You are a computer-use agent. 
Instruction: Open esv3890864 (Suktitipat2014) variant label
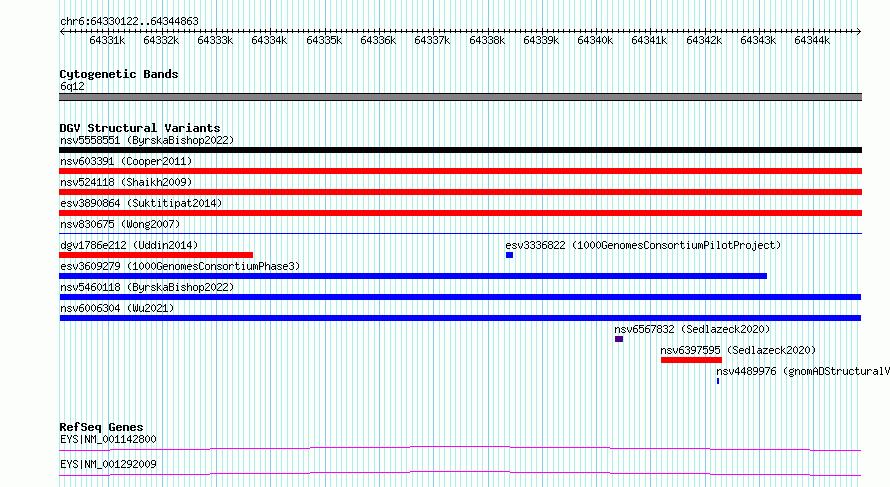[141, 203]
